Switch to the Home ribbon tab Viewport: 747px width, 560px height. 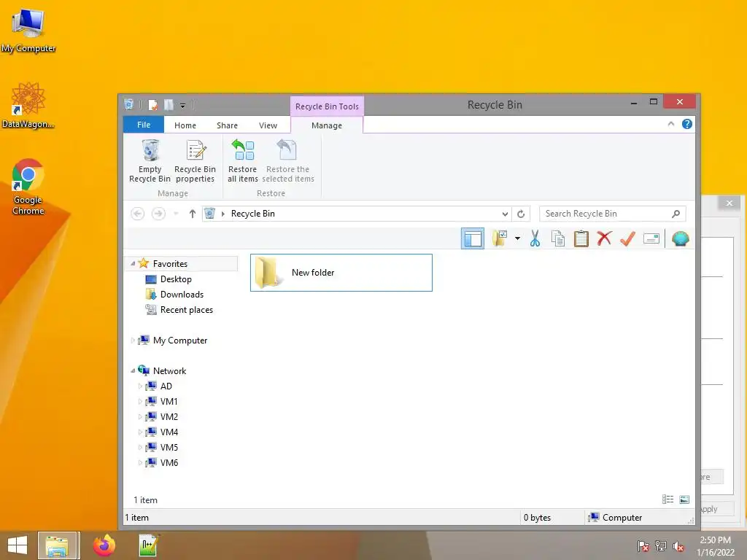(185, 125)
